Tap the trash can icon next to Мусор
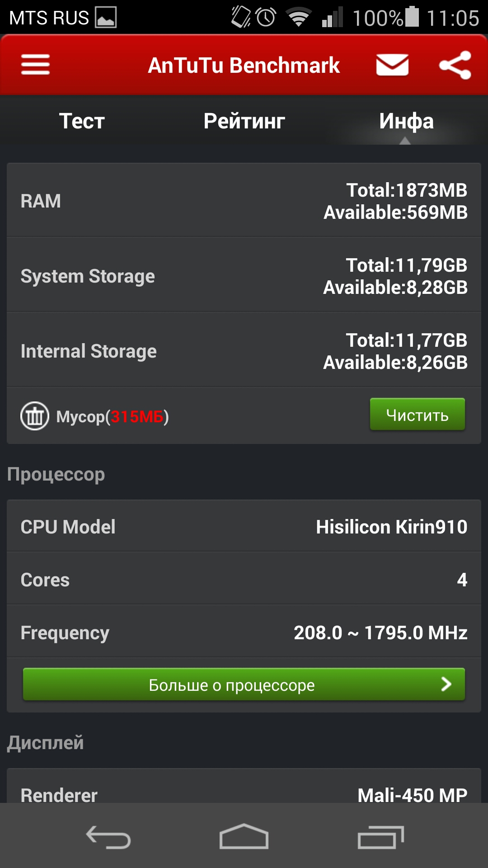This screenshot has width=488, height=868. (x=35, y=416)
